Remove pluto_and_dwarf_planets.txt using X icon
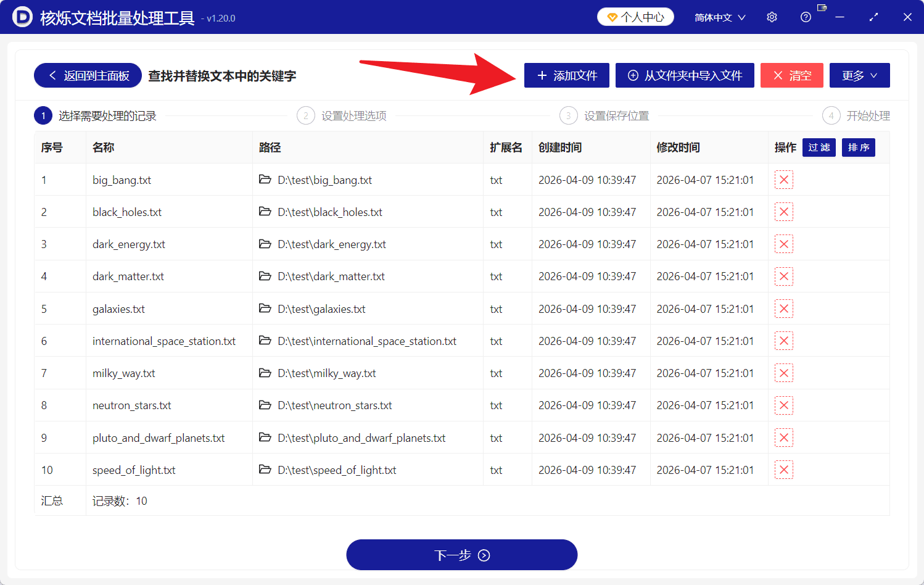The image size is (924, 585). [x=783, y=438]
